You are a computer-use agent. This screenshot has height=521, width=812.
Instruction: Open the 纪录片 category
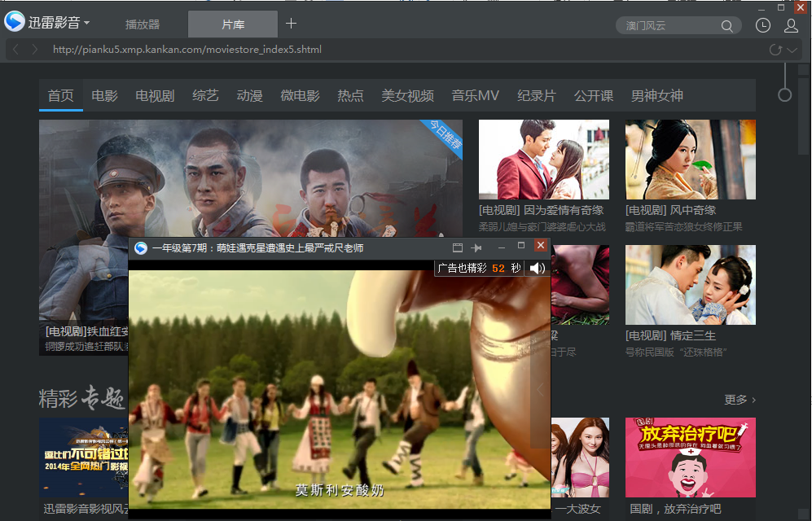pos(537,96)
